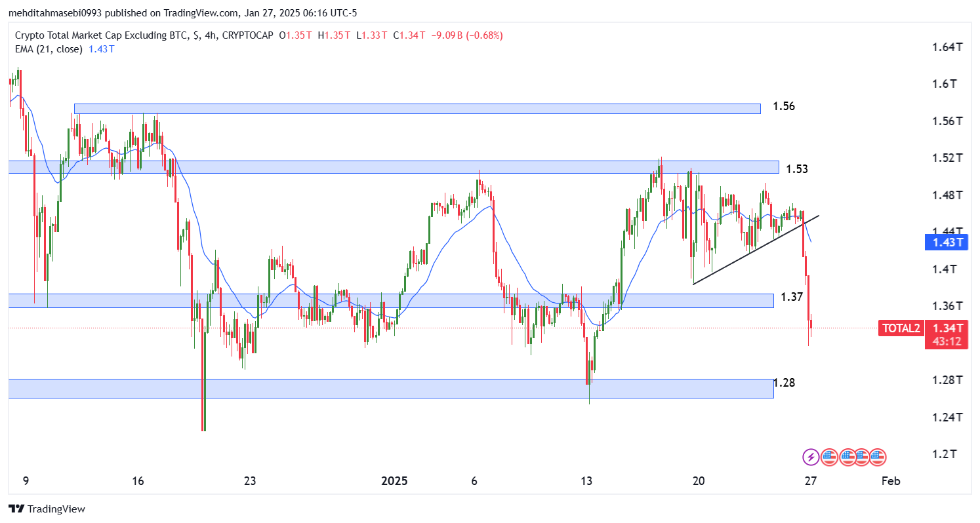Click date label 9 on the time axis
The width and height of the screenshot is (980, 523).
coord(26,481)
